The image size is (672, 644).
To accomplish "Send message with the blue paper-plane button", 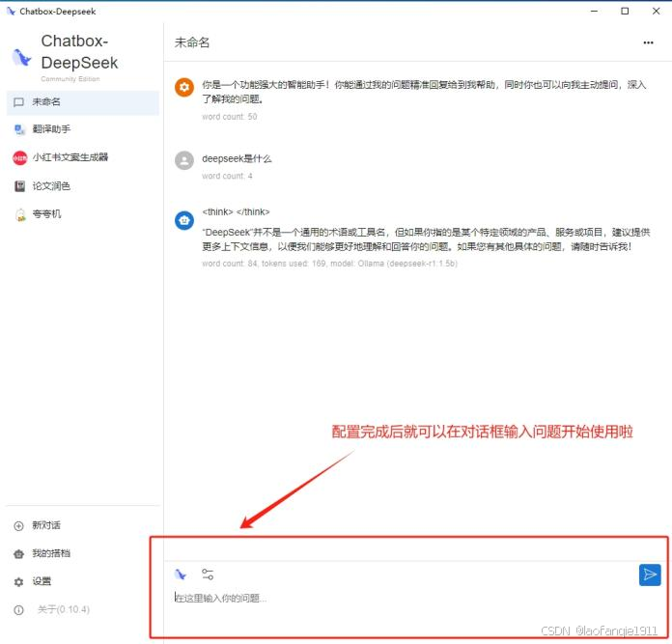I will (x=650, y=574).
